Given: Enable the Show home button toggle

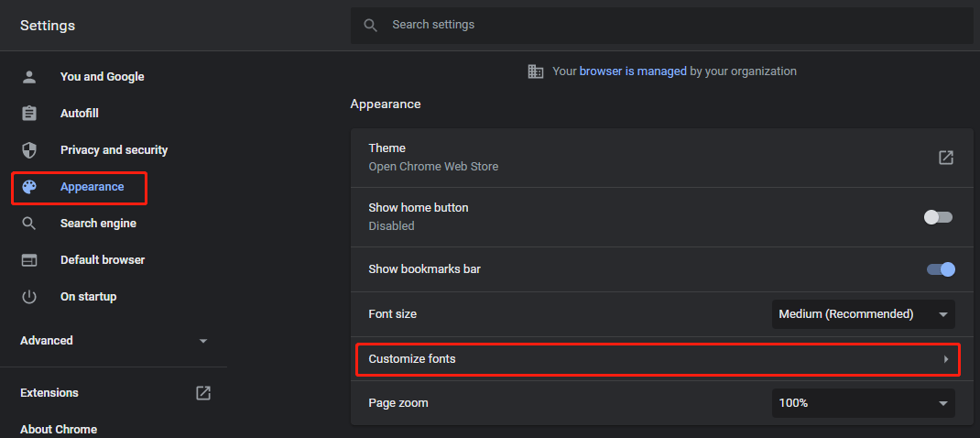Looking at the screenshot, I should coord(938,217).
